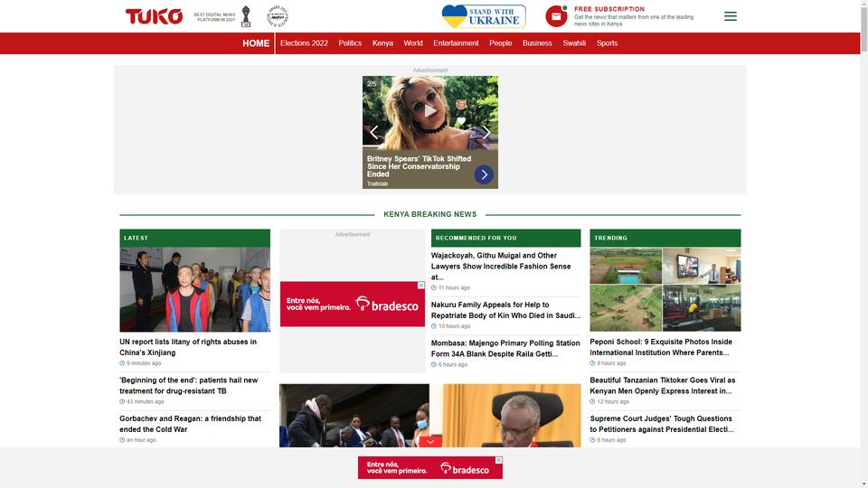Click the bottom Bradesco banner ad
The height and width of the screenshot is (488, 868).
pyautogui.click(x=430, y=467)
